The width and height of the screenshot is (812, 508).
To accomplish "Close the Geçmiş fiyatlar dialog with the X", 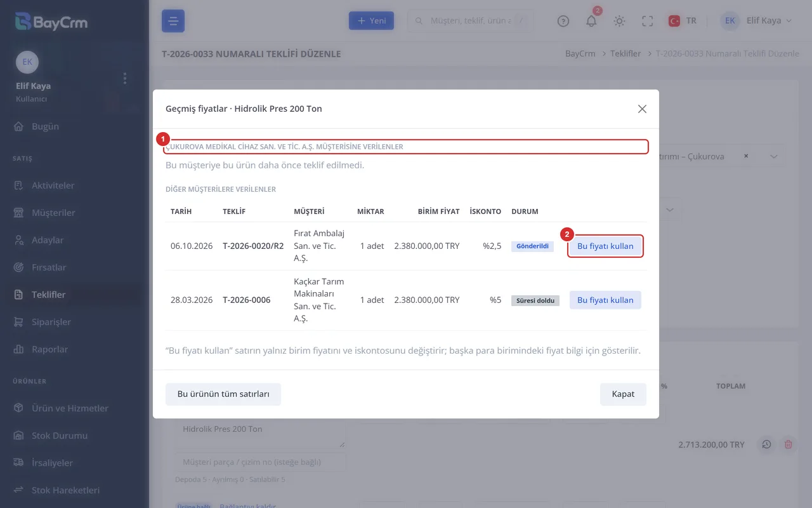I will 642,109.
